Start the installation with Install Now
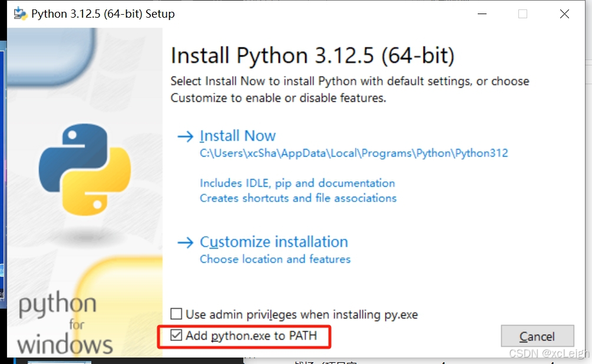This screenshot has width=592, height=364. (x=237, y=135)
